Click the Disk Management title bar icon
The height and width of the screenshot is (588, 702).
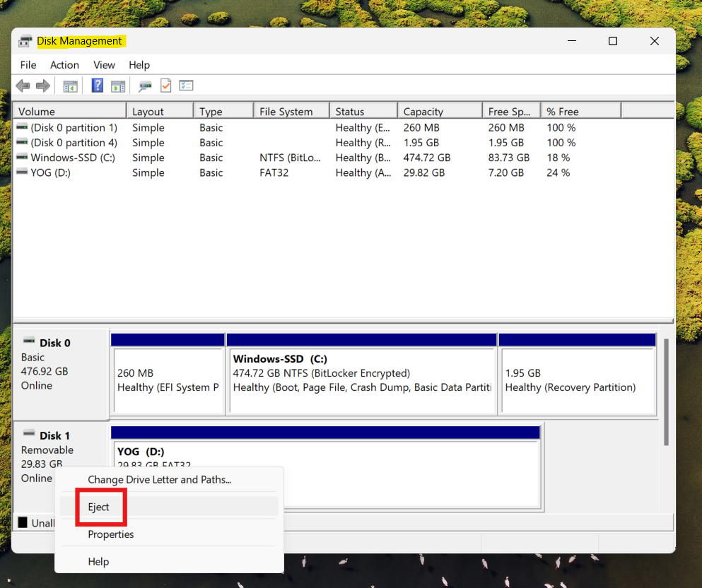pyautogui.click(x=25, y=41)
